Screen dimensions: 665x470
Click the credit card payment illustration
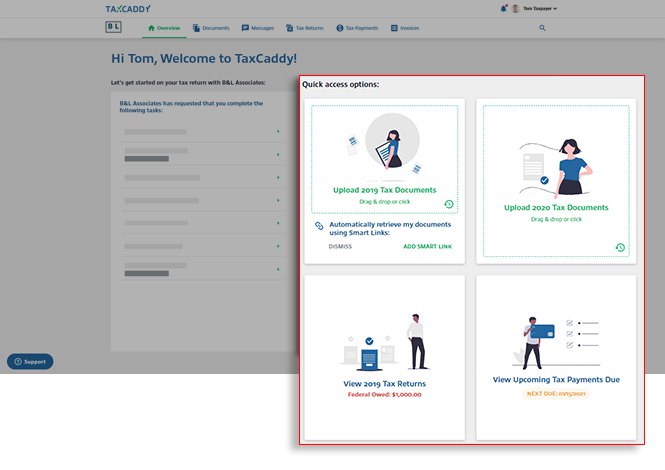tap(556, 341)
